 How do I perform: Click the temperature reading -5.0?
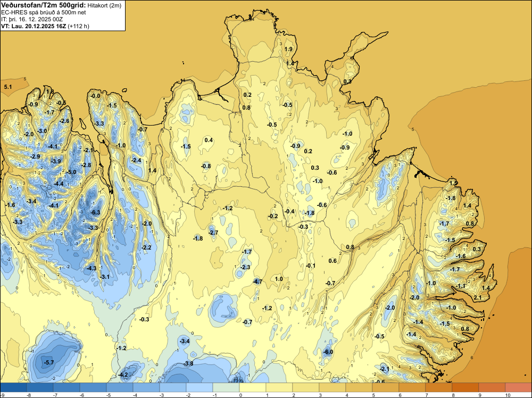pos(71,172)
